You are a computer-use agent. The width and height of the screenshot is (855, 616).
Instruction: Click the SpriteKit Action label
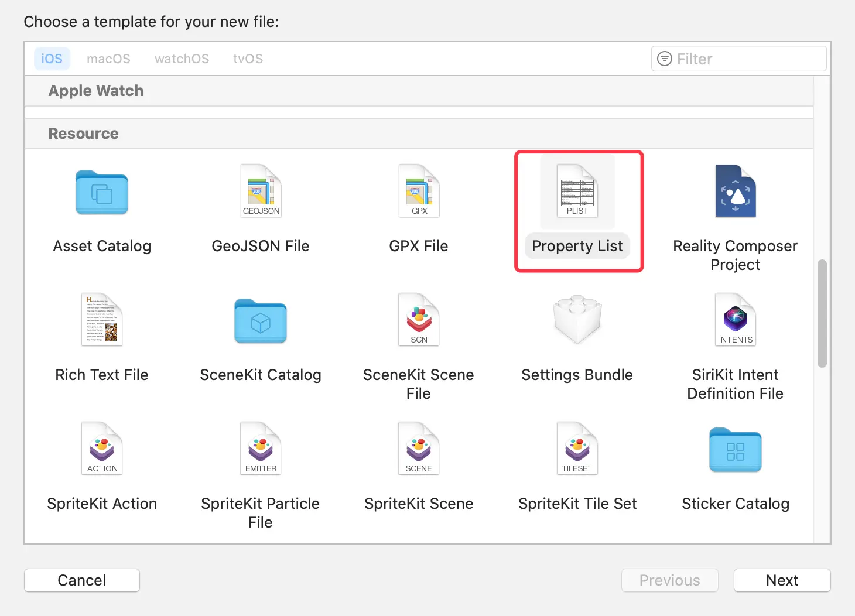102,504
